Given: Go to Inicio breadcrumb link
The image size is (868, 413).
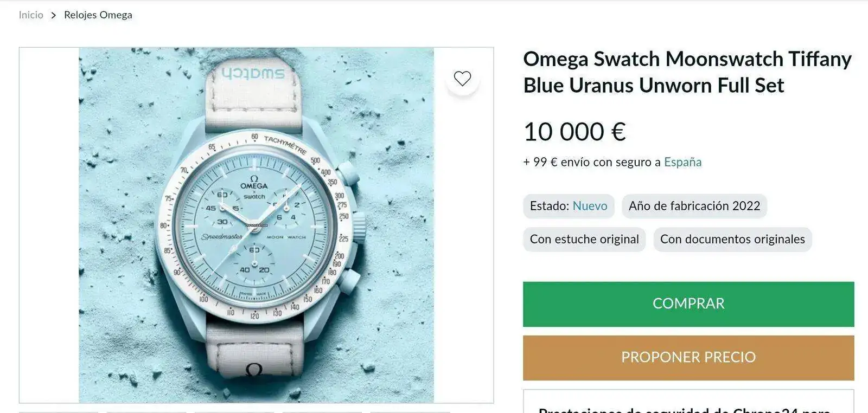Looking at the screenshot, I should click(x=31, y=15).
